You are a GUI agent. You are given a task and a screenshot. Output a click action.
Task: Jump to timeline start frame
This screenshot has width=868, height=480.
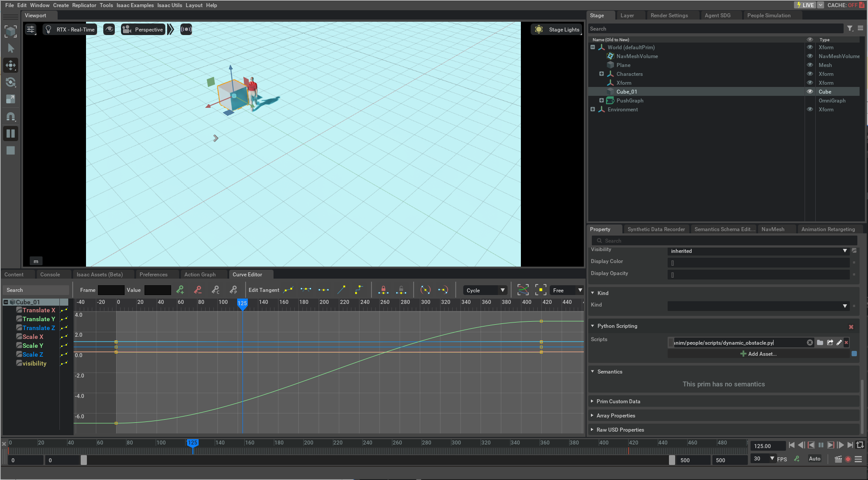tap(792, 445)
